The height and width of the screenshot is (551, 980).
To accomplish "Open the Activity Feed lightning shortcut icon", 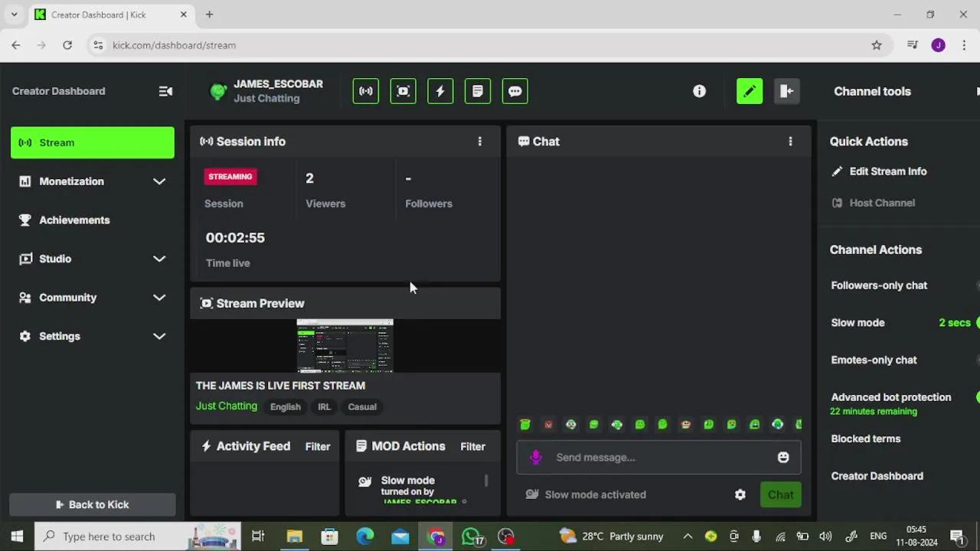I will [x=440, y=91].
